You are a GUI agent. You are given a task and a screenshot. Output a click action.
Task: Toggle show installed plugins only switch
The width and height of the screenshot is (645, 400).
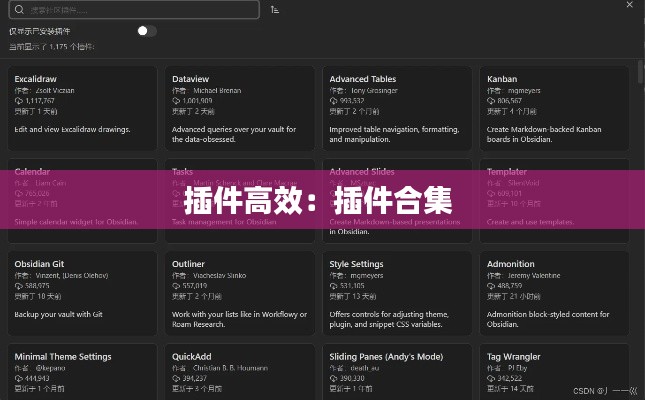(x=147, y=31)
